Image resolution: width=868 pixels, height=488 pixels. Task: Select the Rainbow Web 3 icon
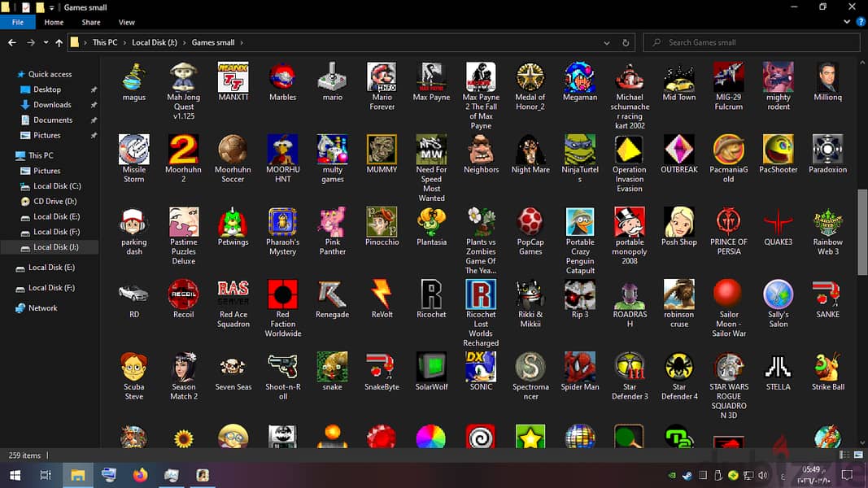(827, 222)
